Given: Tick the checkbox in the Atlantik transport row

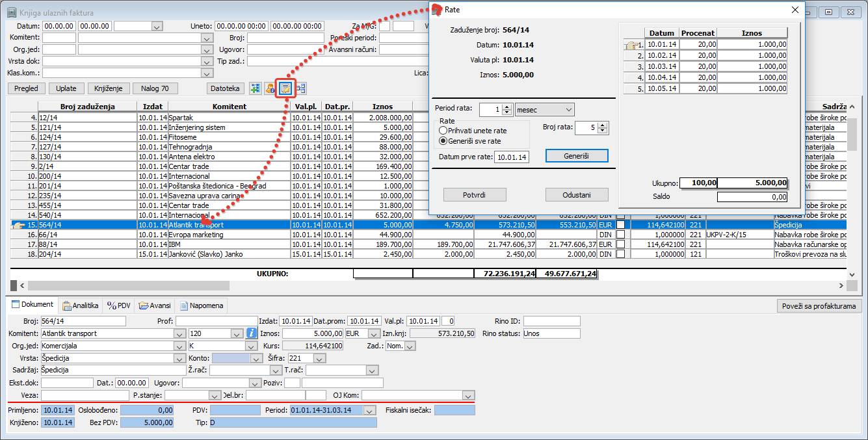Looking at the screenshot, I should 622,225.
